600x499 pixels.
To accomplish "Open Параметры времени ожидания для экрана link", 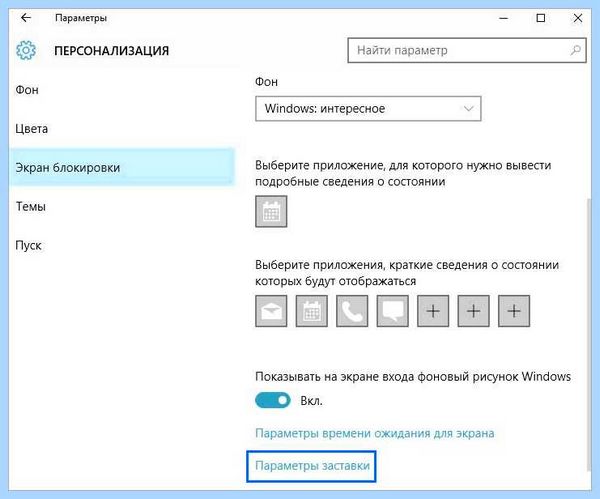I will click(375, 433).
